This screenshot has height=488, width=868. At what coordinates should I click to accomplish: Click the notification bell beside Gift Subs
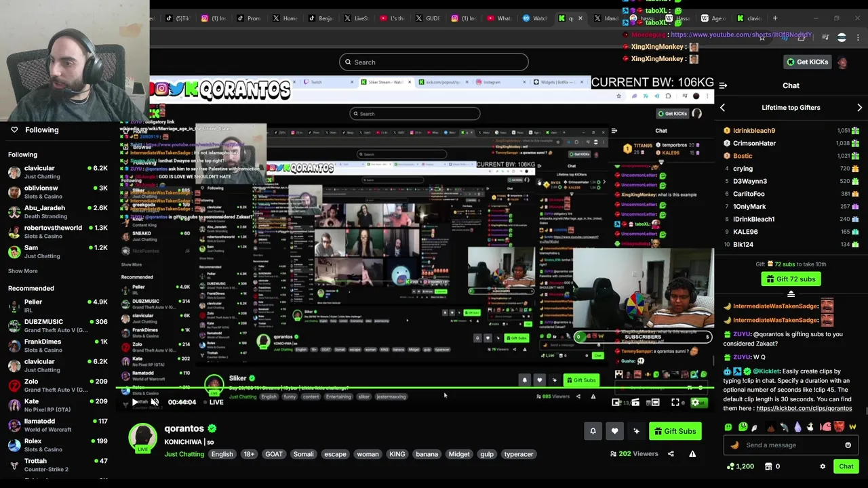click(593, 431)
